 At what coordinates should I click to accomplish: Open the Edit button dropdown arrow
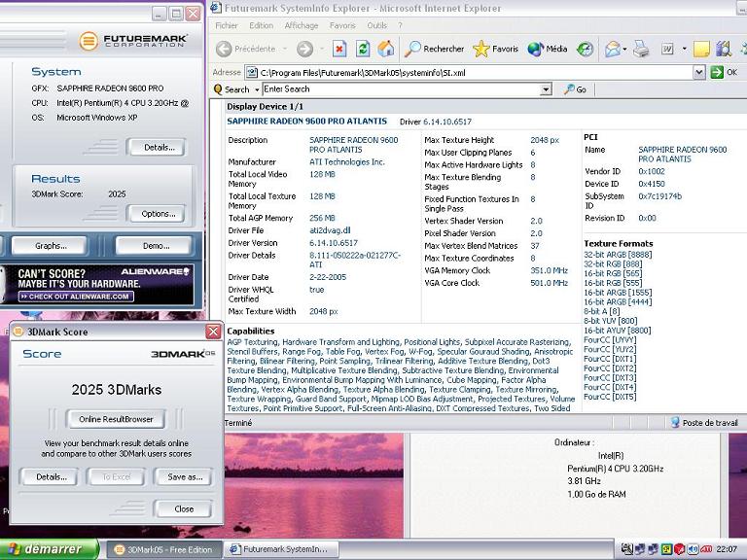tap(685, 49)
